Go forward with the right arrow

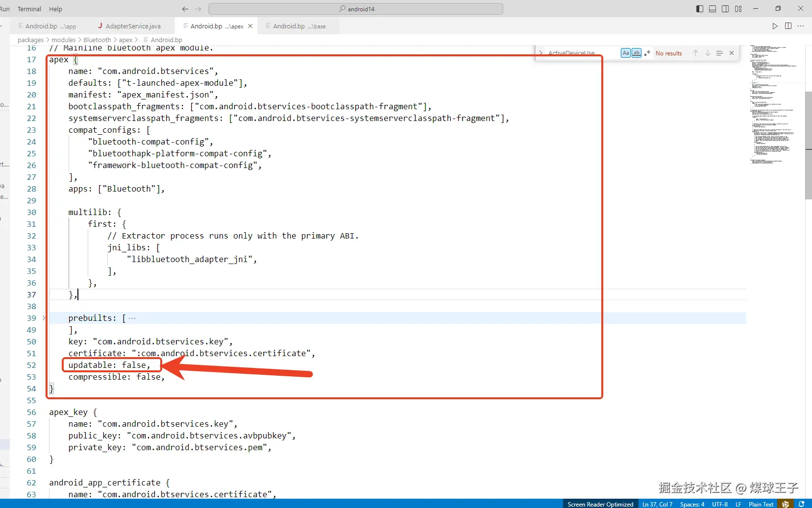click(198, 9)
